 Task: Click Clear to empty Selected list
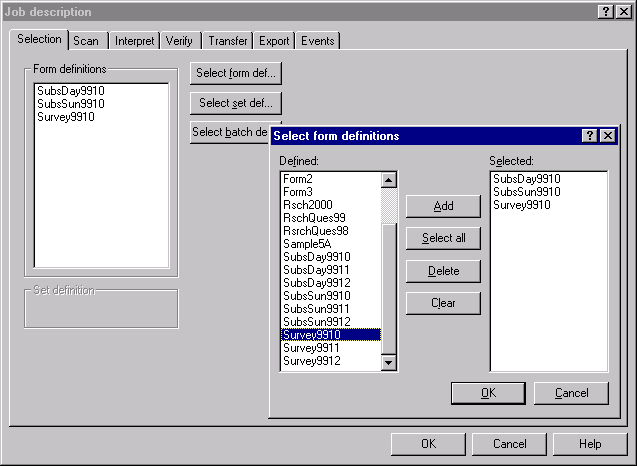443,303
